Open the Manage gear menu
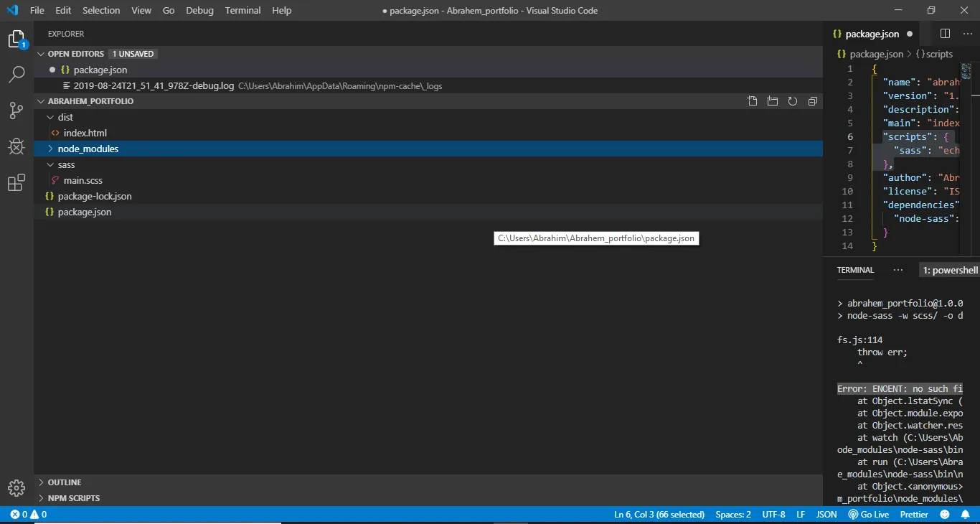Image resolution: width=980 pixels, height=524 pixels. [17, 488]
